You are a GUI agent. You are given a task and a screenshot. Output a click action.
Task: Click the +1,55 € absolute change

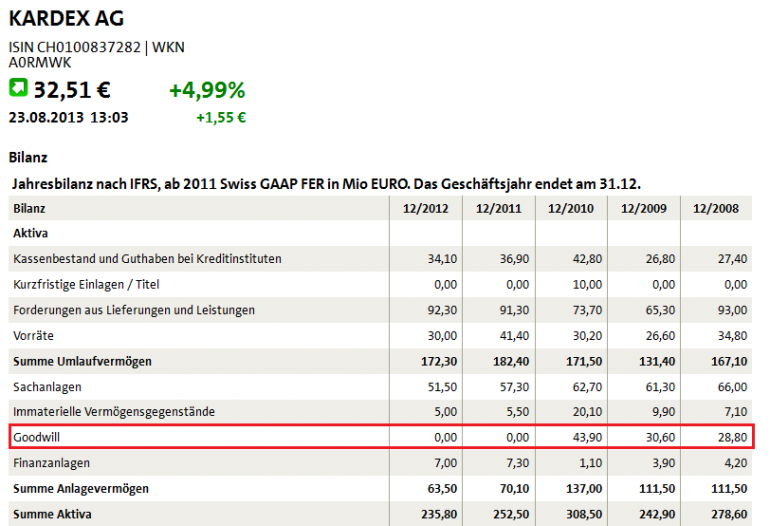[x=221, y=118]
